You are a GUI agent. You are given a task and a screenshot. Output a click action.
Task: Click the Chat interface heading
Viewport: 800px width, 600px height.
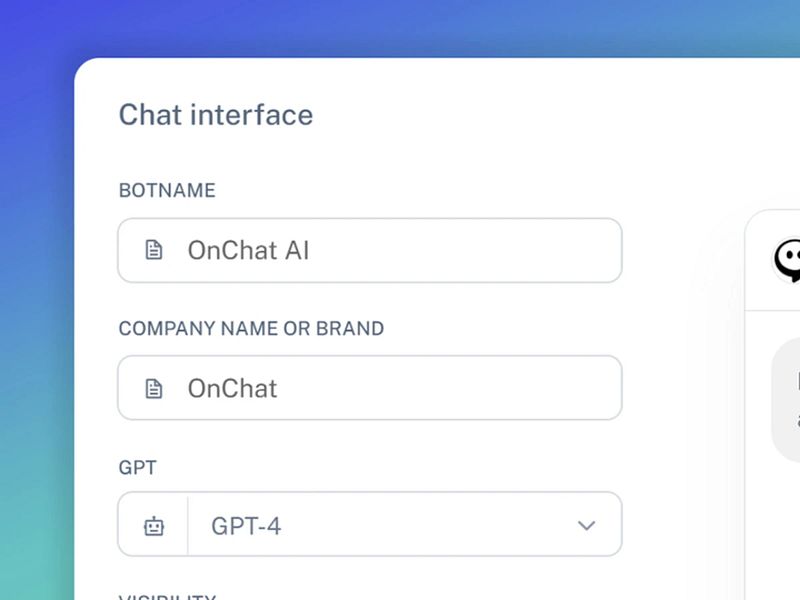coord(216,114)
